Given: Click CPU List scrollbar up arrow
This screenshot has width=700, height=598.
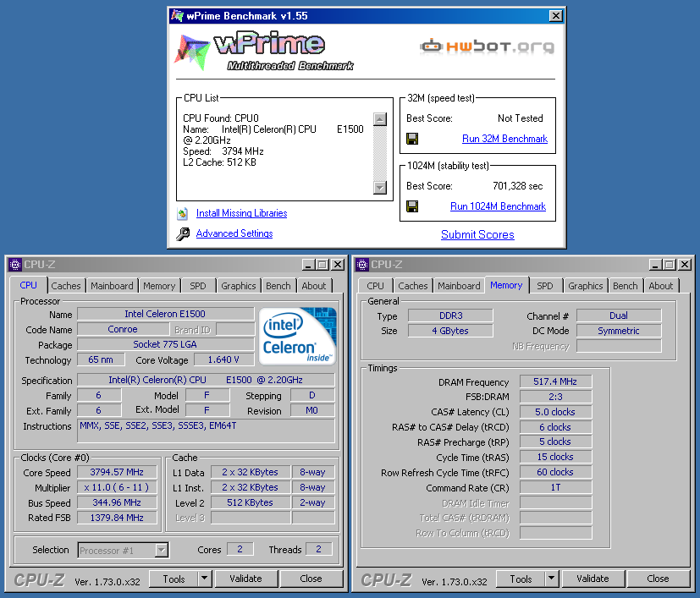Looking at the screenshot, I should (380, 119).
